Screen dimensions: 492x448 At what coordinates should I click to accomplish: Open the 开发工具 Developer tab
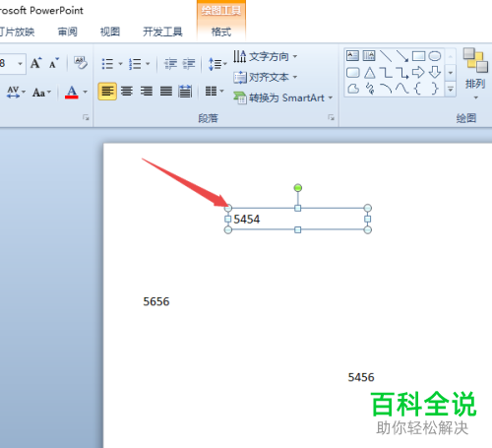(x=162, y=32)
